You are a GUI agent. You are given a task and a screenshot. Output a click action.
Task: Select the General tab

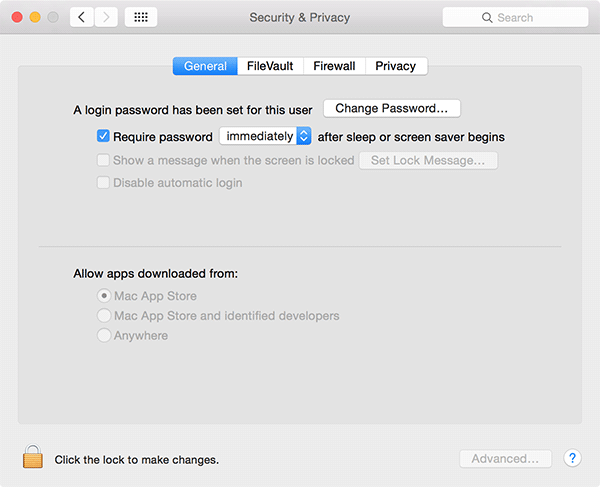click(204, 66)
